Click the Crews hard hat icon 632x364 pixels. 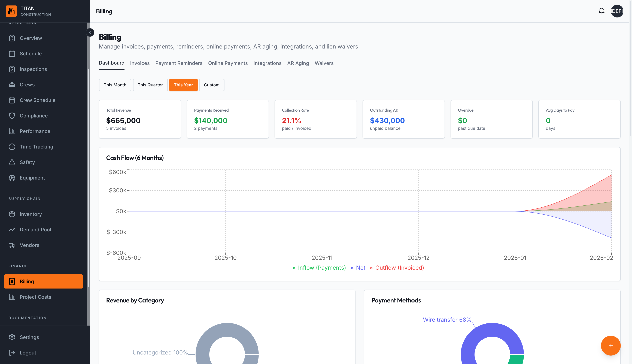pyautogui.click(x=12, y=85)
